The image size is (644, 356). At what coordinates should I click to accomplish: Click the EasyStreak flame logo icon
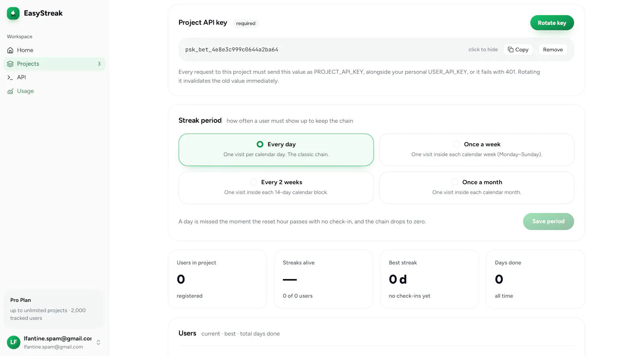pyautogui.click(x=13, y=13)
